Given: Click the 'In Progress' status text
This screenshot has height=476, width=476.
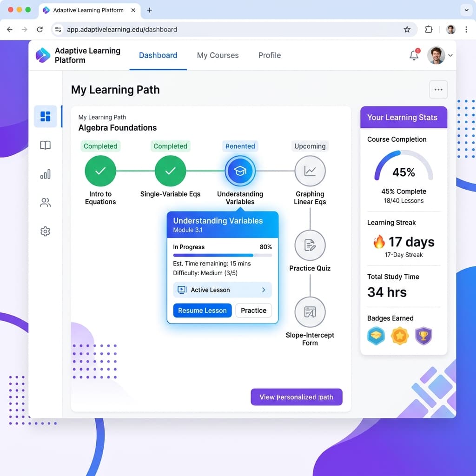Looking at the screenshot, I should [189, 247].
